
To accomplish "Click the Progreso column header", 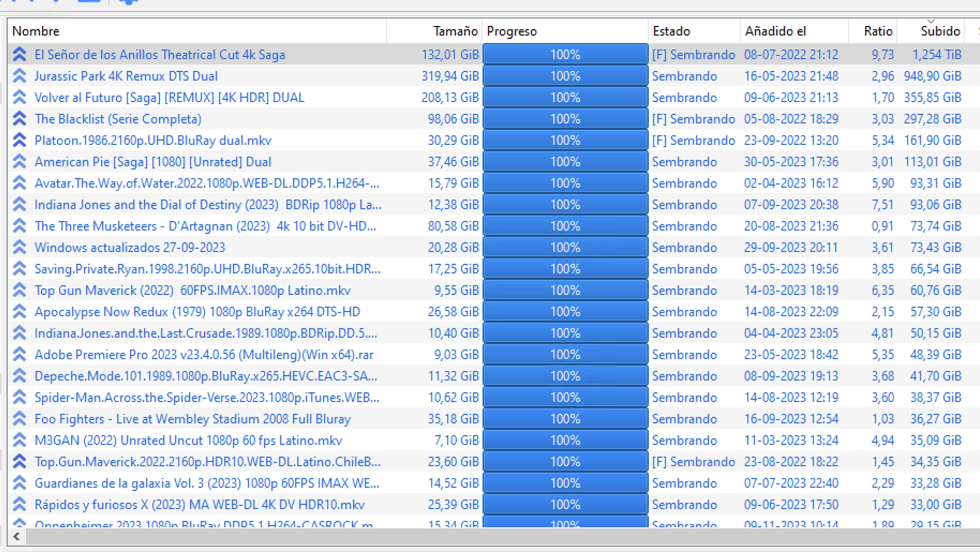I will (565, 31).
